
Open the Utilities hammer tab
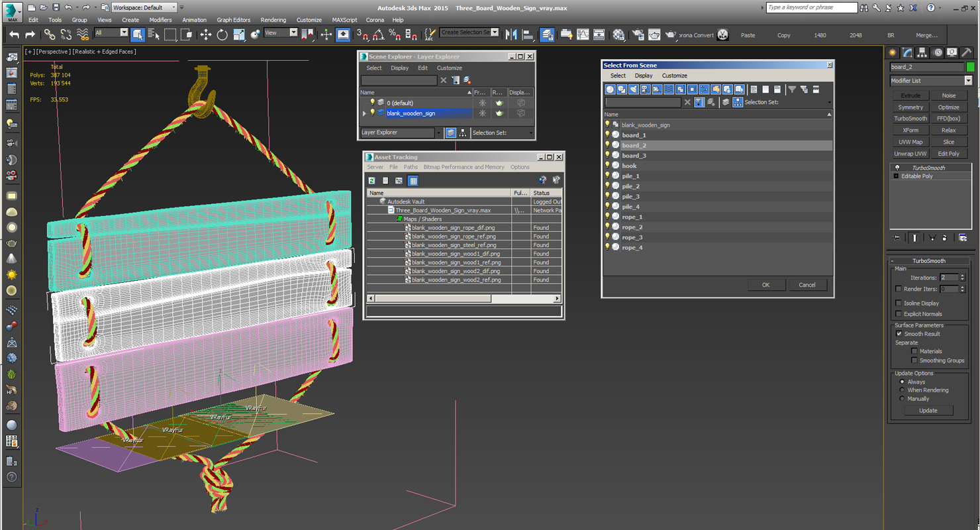[x=966, y=52]
